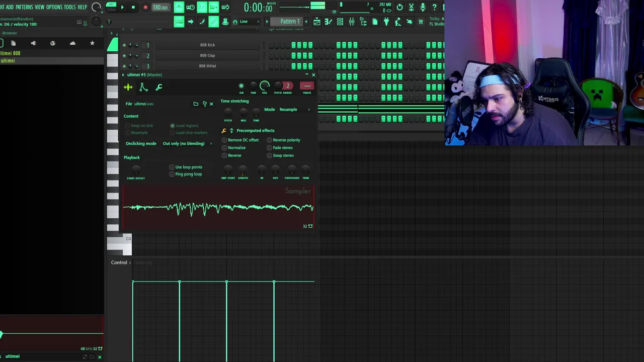Click the channel VOL knob
The height and width of the screenshot is (362, 644).
pos(265,86)
